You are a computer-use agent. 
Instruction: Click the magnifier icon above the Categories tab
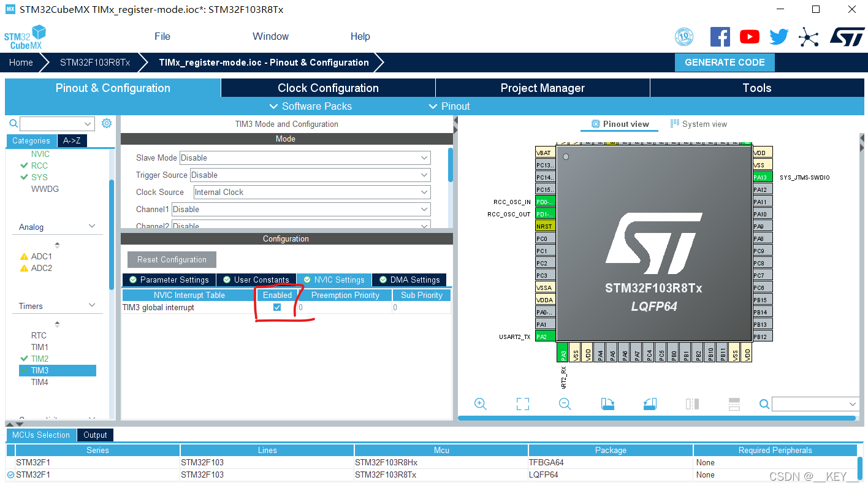pos(13,123)
